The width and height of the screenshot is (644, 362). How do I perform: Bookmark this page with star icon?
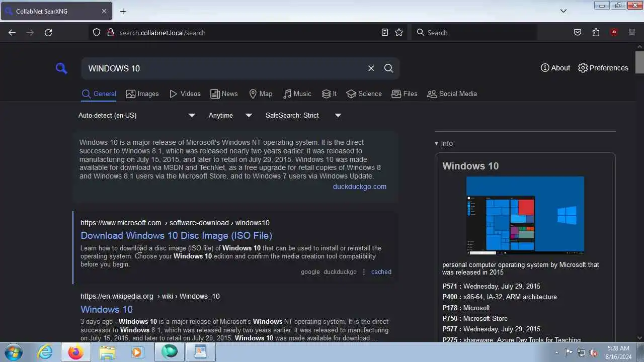(x=399, y=32)
